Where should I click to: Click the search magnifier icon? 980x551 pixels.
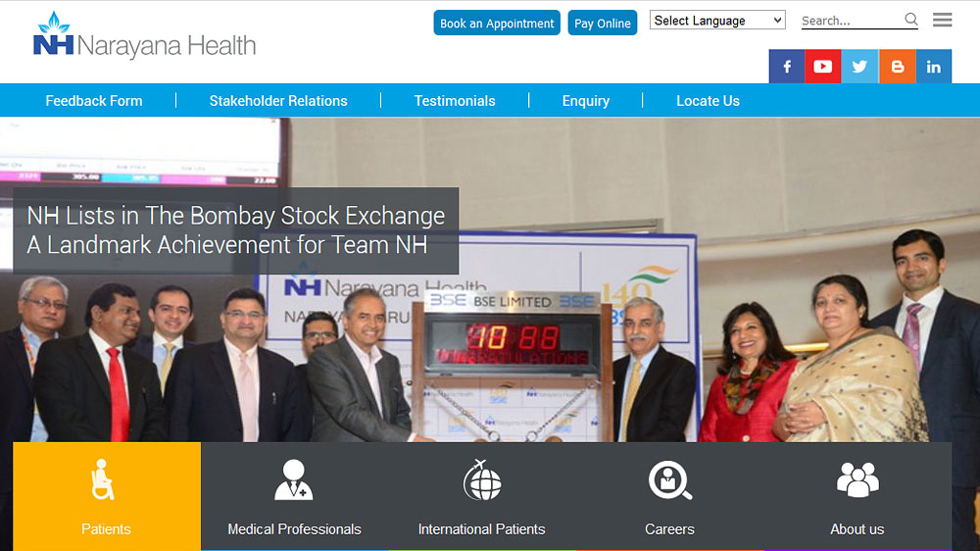pos(911,20)
